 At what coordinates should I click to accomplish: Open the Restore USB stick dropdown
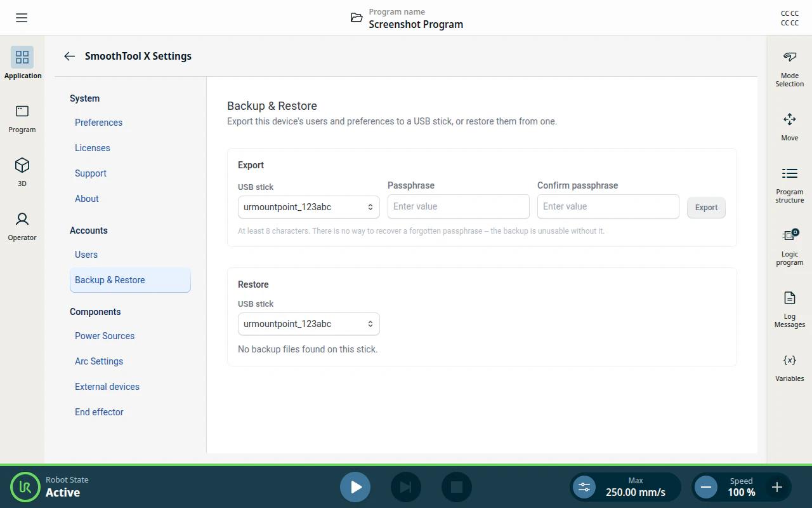click(309, 324)
